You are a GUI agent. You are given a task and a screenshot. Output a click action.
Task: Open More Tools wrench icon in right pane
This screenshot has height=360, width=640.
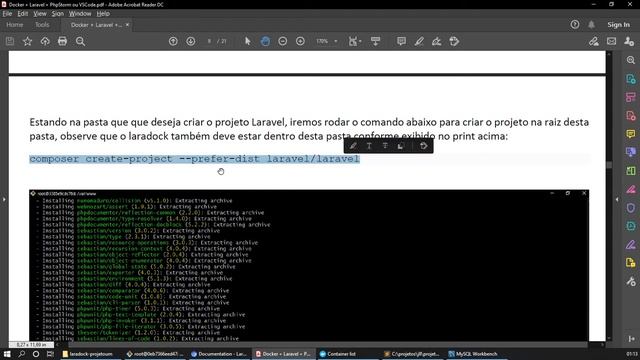[631, 281]
